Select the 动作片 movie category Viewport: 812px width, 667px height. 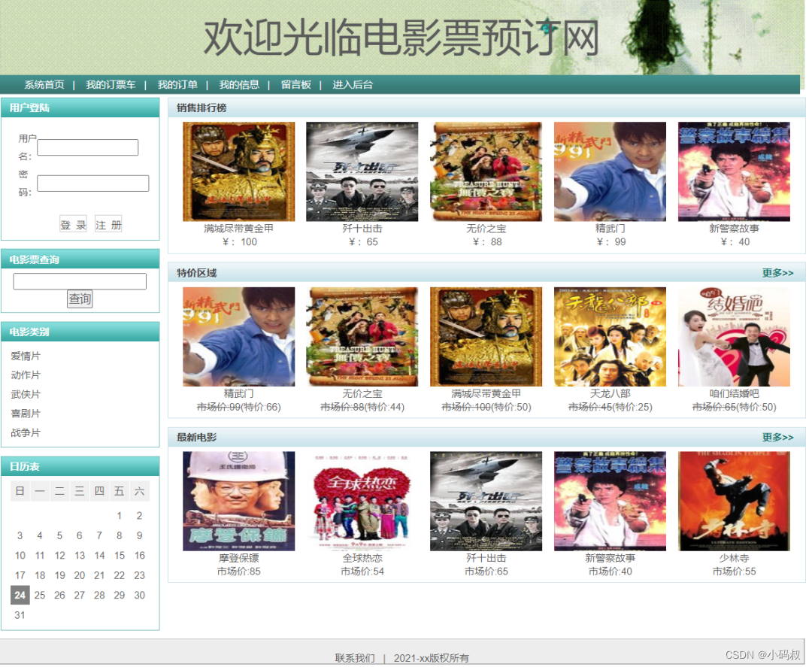(26, 375)
